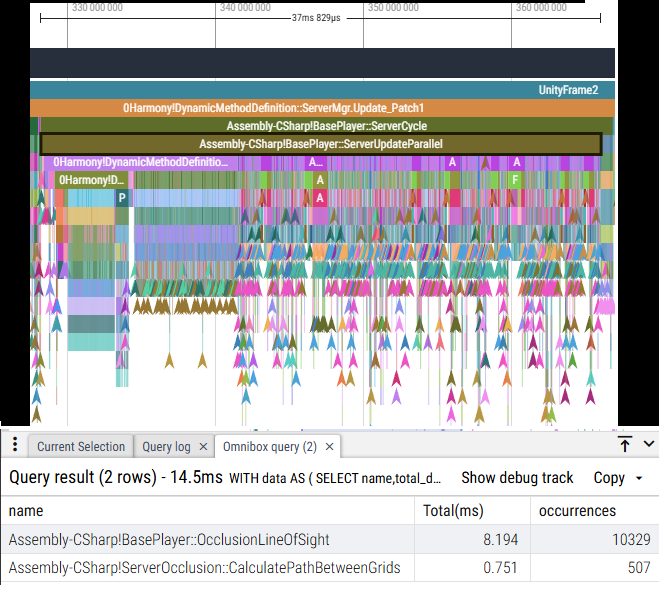Close the Query log tab
Screen dimensions: 659x593
203,447
